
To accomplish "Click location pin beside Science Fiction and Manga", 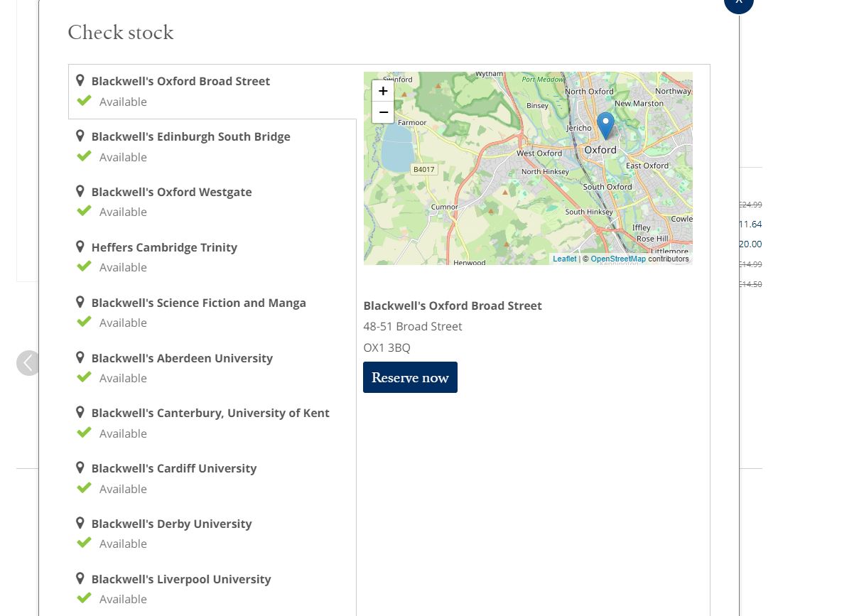I will point(80,302).
